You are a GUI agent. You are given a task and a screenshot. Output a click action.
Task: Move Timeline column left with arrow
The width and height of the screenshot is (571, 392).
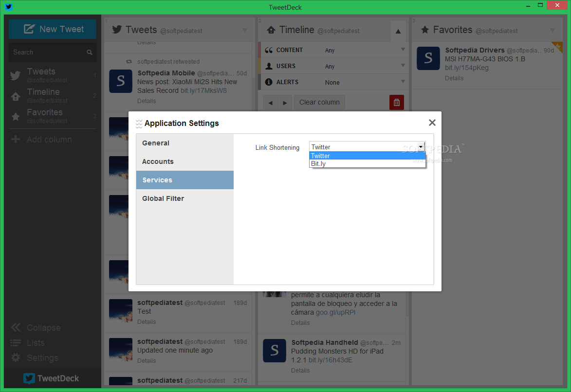(270, 103)
